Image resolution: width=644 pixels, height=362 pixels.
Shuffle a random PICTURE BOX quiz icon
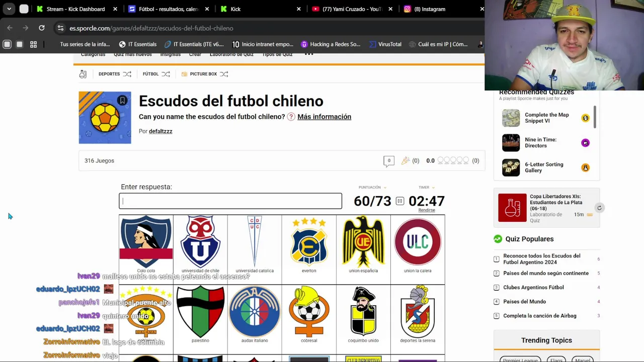(224, 74)
